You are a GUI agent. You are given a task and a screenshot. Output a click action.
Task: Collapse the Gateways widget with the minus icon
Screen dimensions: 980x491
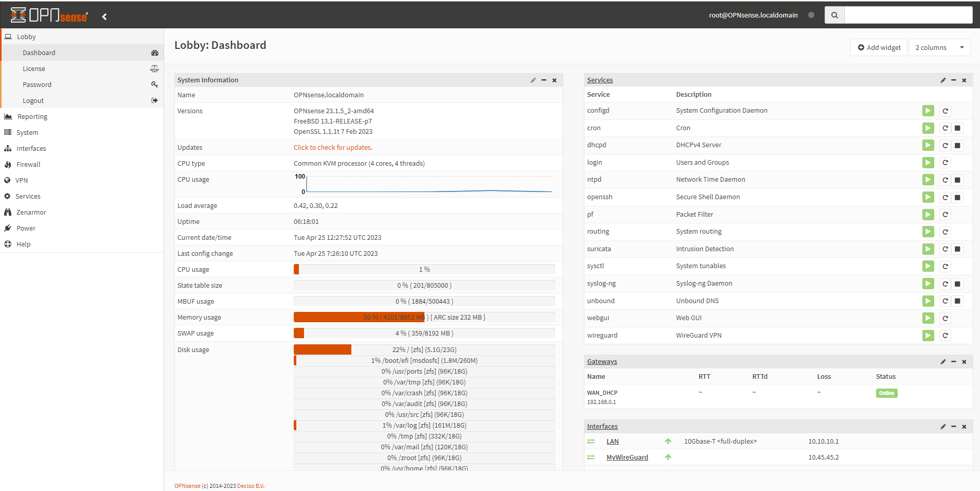[x=954, y=362]
